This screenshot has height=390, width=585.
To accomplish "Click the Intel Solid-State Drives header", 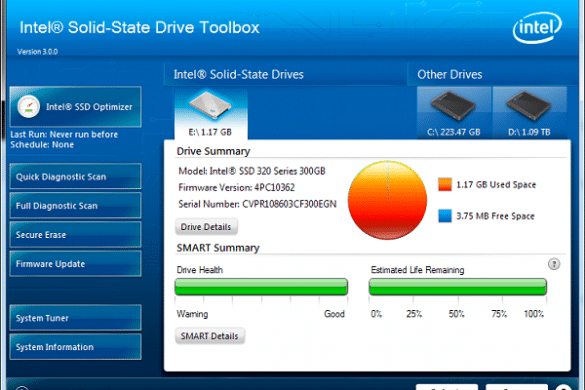I will click(238, 75).
